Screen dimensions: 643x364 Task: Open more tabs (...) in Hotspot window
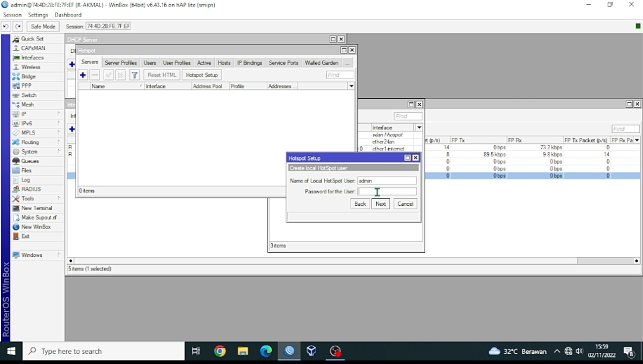347,62
